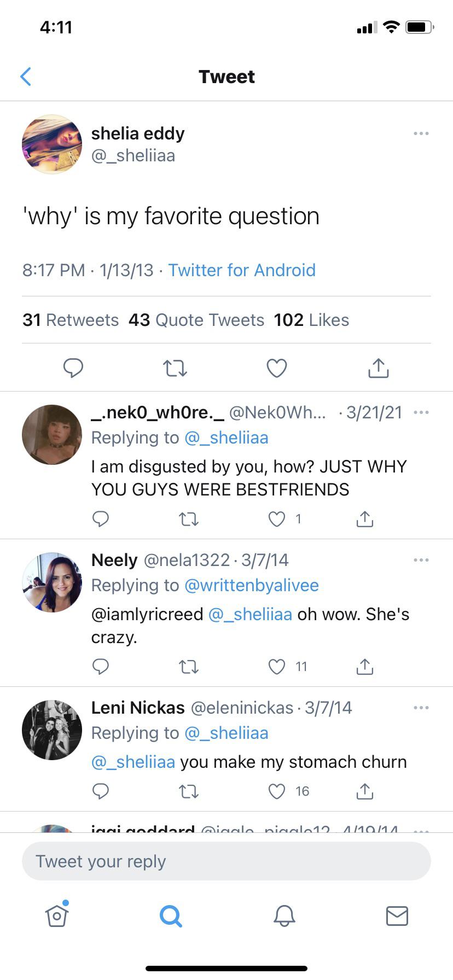Like Leni Nickas's reply
The width and height of the screenshot is (453, 980).
[277, 791]
